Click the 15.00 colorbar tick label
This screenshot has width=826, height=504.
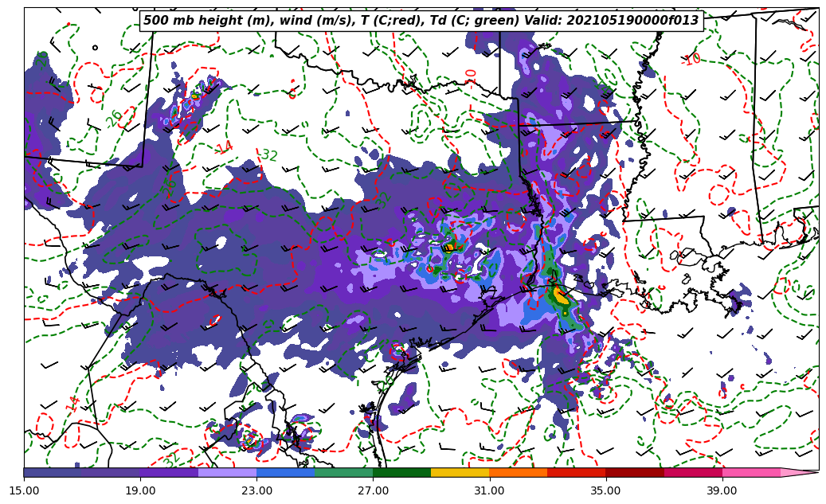click(24, 490)
